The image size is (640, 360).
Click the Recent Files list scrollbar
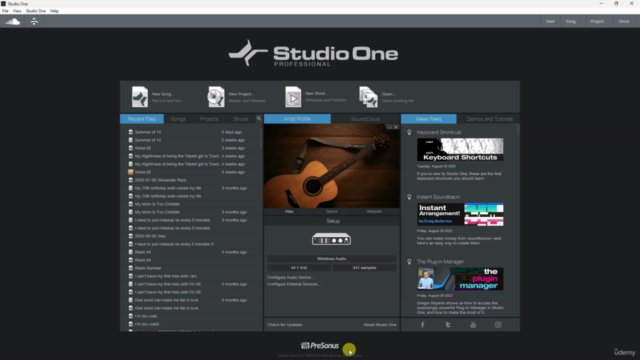pos(261,139)
